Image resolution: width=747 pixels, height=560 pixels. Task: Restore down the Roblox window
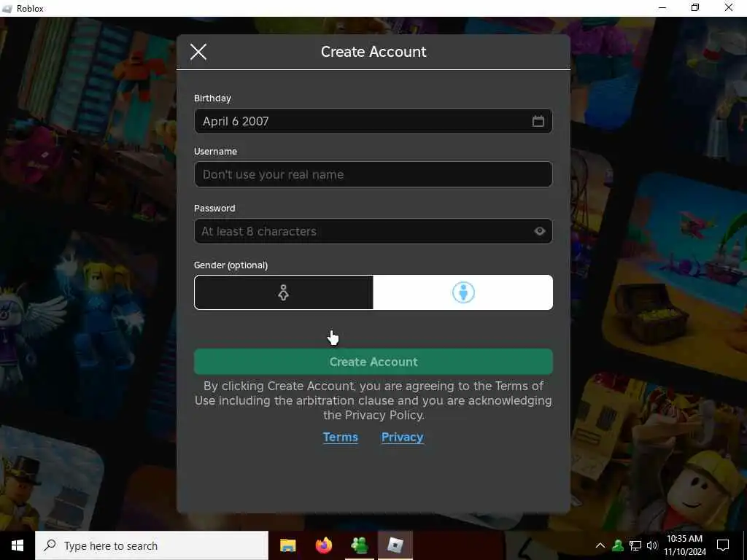click(x=695, y=8)
